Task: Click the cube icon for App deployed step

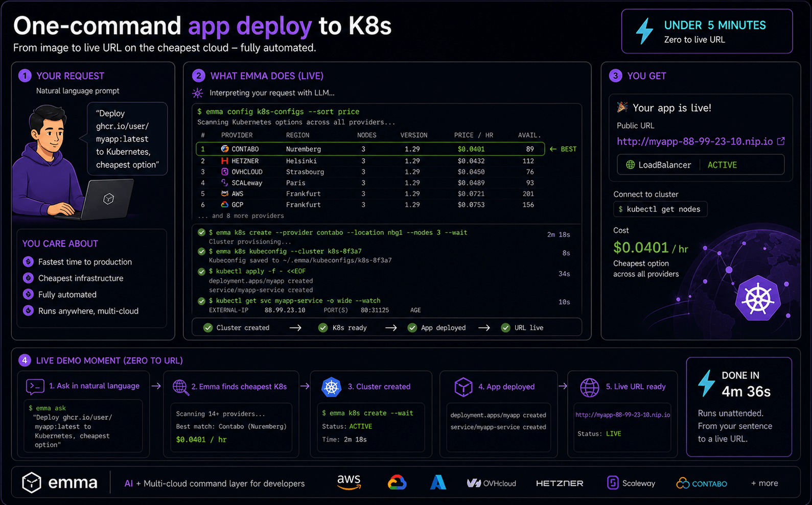Action: [463, 387]
